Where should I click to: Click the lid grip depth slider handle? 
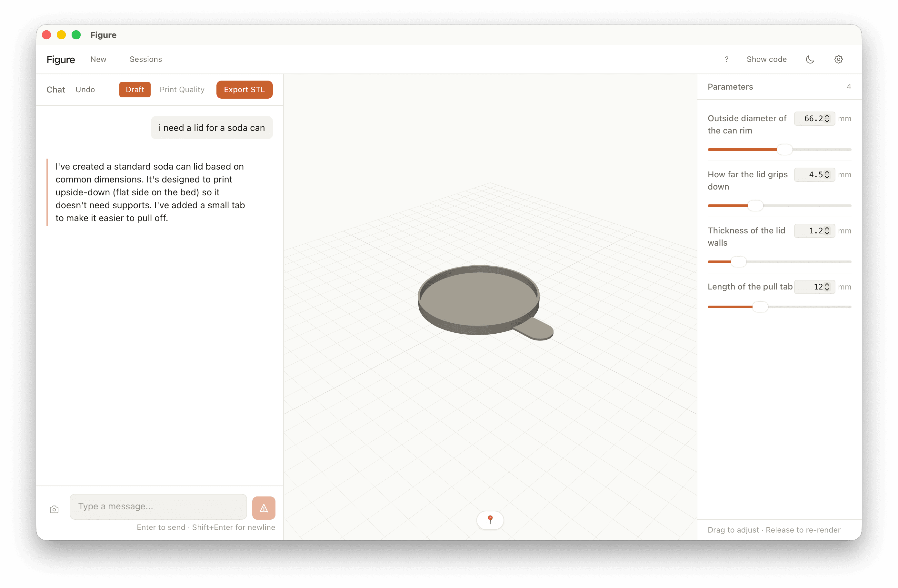(755, 206)
